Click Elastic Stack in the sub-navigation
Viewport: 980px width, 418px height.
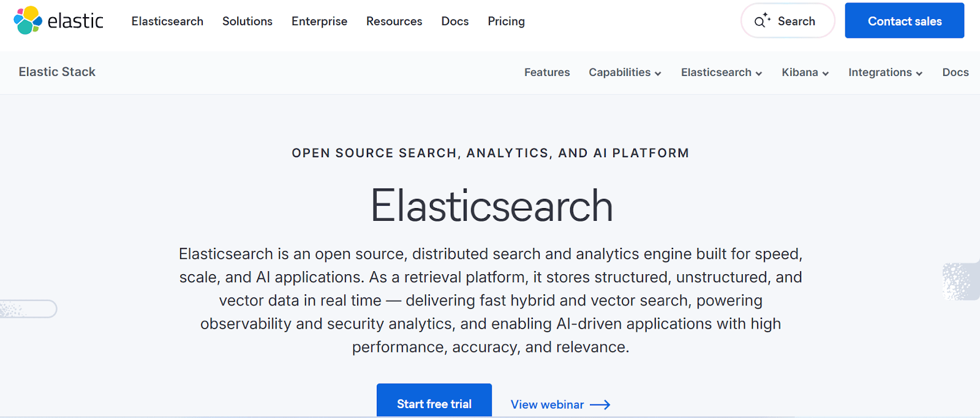pyautogui.click(x=57, y=72)
